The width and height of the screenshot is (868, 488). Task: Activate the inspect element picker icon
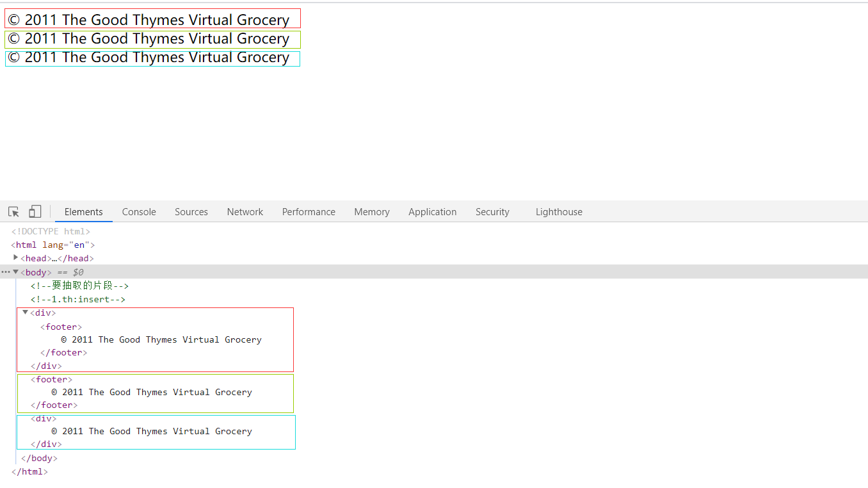(13, 211)
